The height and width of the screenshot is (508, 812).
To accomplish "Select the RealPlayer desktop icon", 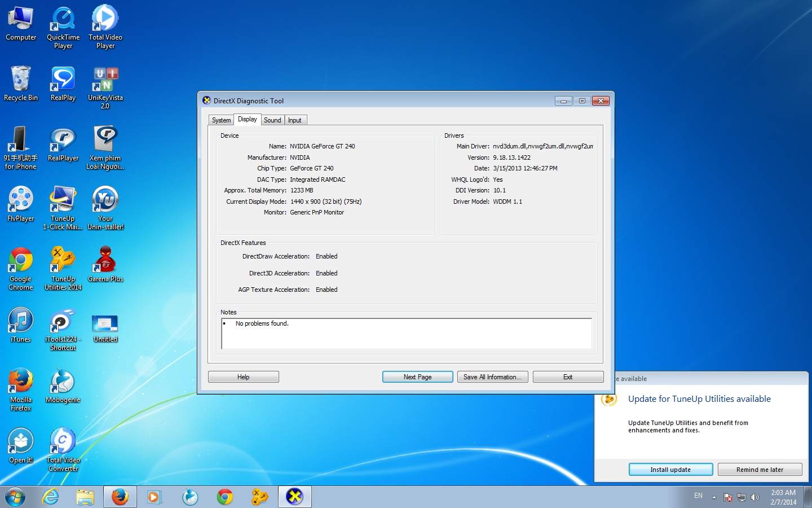I will pyautogui.click(x=63, y=144).
